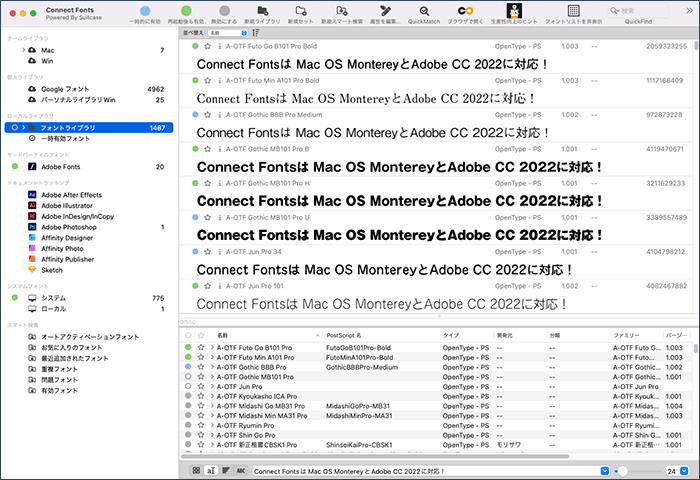
Task: Show more toolbar items via double chevron
Action: point(690,10)
